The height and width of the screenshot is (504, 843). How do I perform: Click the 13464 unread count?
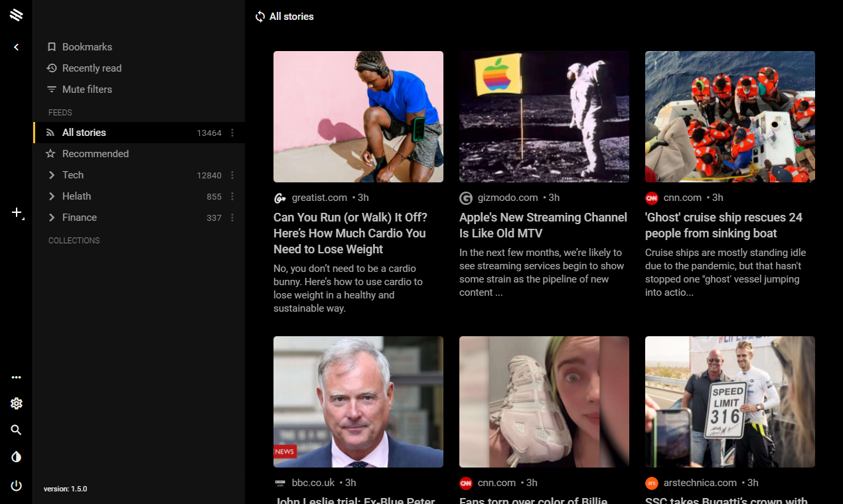point(209,133)
